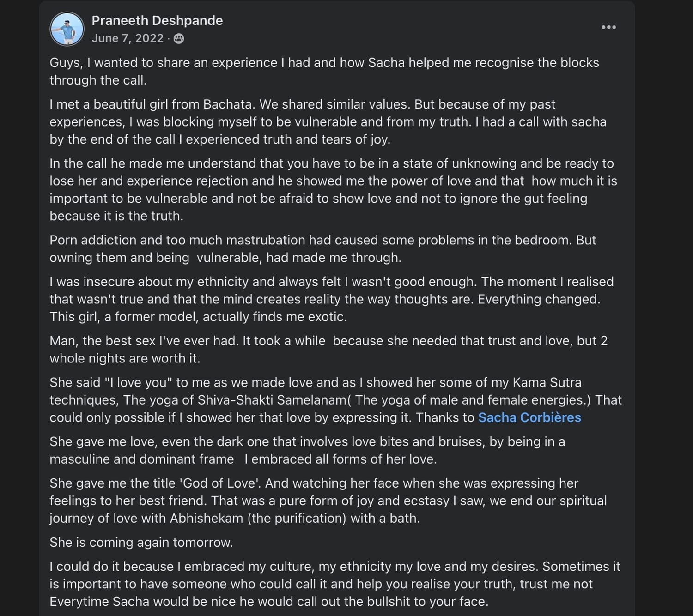This screenshot has height=616, width=693.
Task: Click the paragraph starting 'Guys, I wanted to share'
Action: tap(324, 72)
